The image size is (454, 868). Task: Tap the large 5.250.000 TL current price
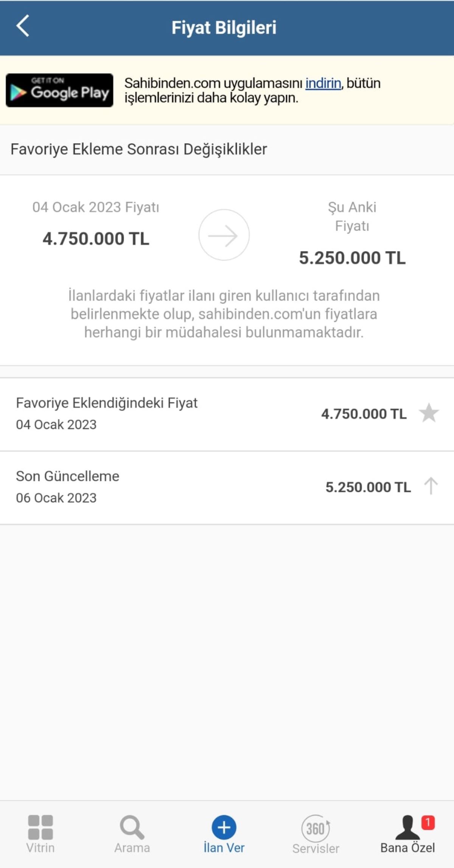[352, 258]
